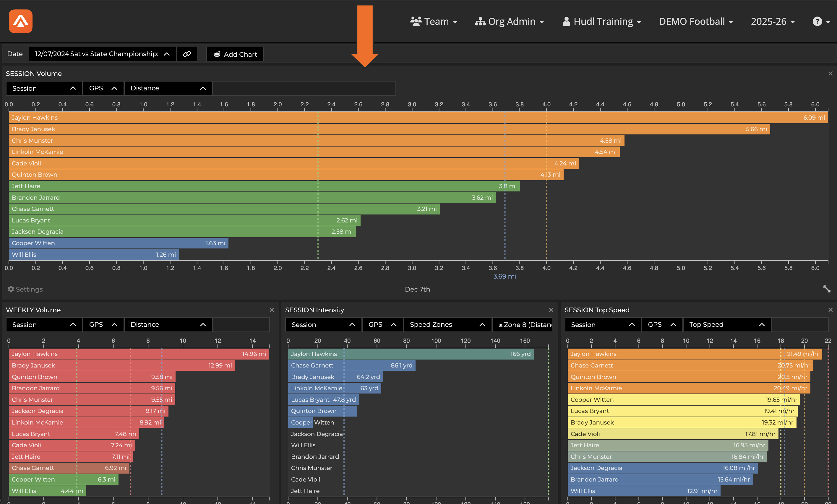The height and width of the screenshot is (504, 837).
Task: Open Top Speed metric dropdown
Action: pos(727,325)
